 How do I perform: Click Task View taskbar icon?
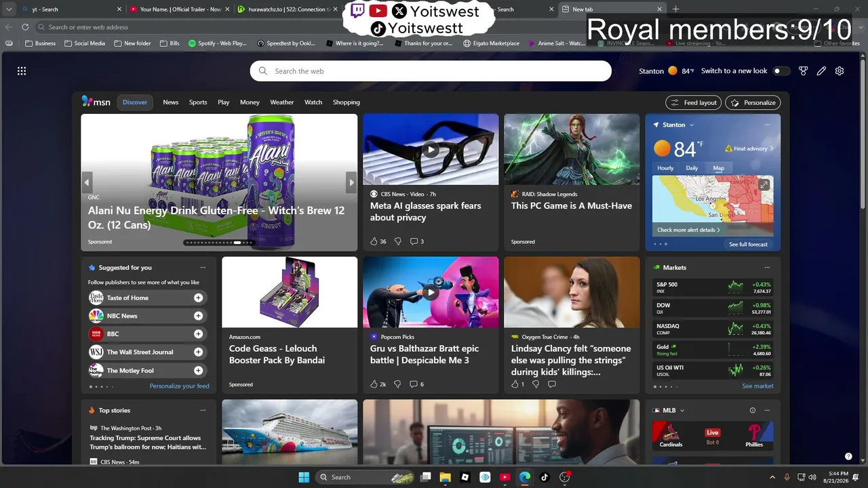pos(425,477)
